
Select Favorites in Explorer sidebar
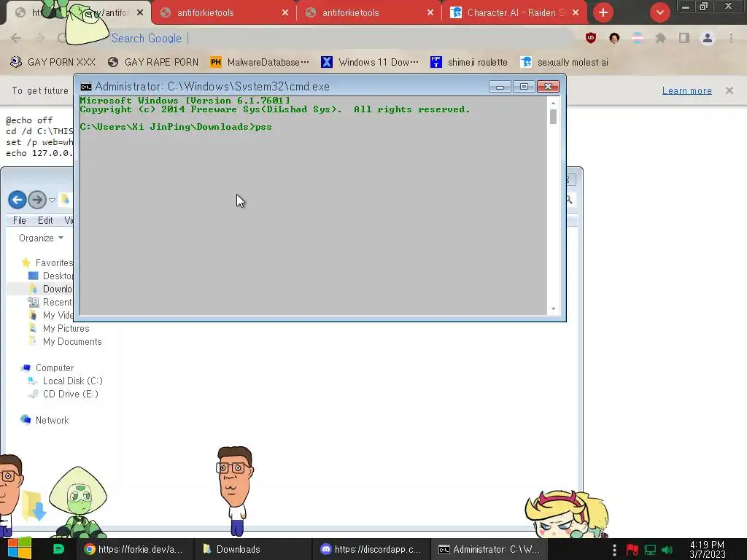(47, 262)
